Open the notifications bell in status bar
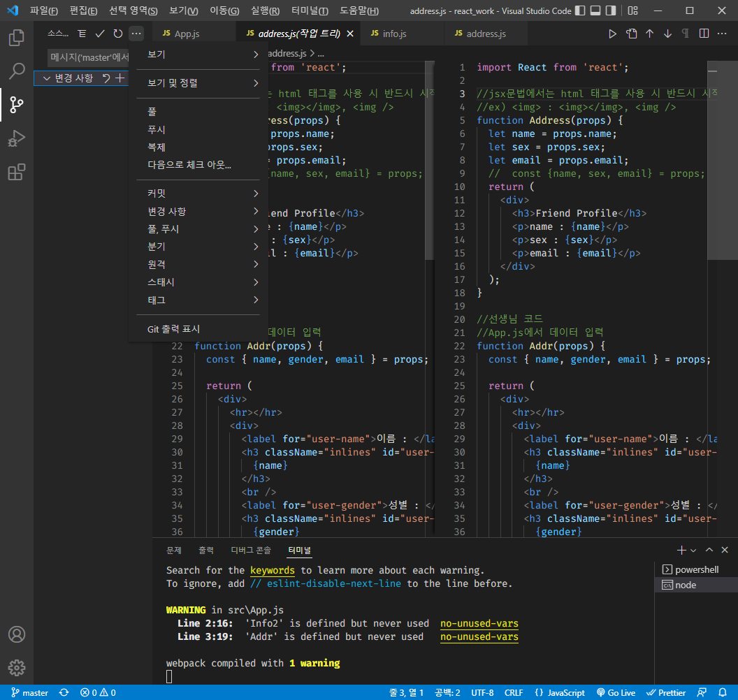The image size is (738, 700). click(722, 692)
